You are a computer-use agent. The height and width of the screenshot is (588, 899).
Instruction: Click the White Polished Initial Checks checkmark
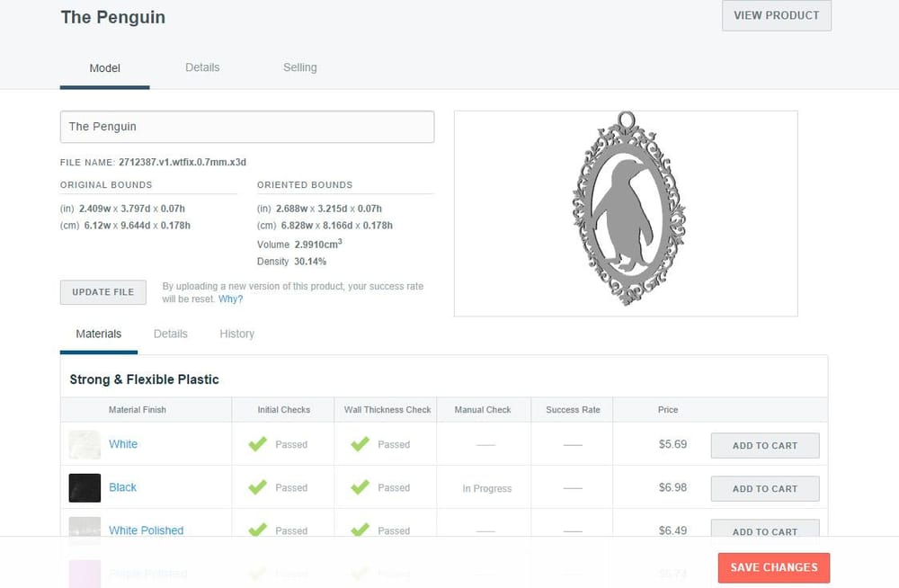257,530
